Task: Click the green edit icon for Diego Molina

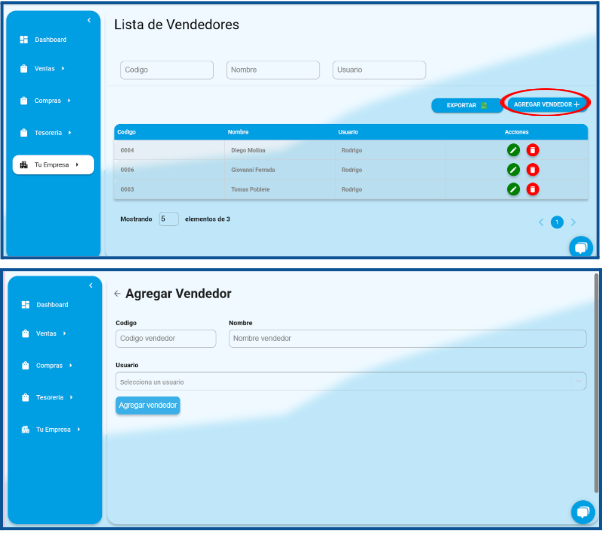Action: pos(513,150)
